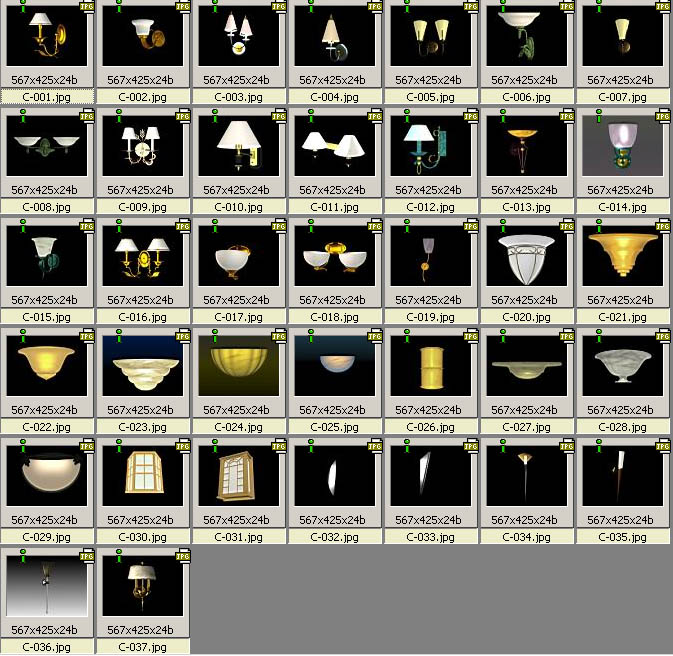673x656 pixels.
Task: Click the JPG format badge on C-034.jpg
Action: click(x=567, y=446)
